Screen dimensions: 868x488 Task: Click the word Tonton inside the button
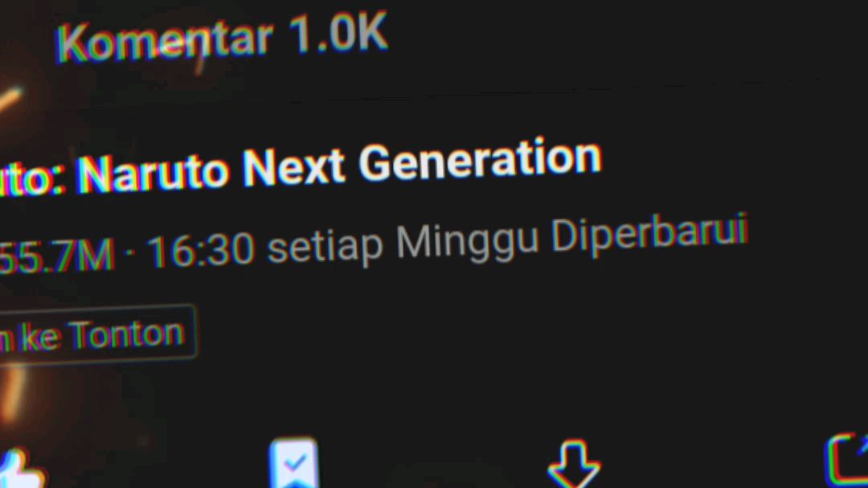point(127,334)
